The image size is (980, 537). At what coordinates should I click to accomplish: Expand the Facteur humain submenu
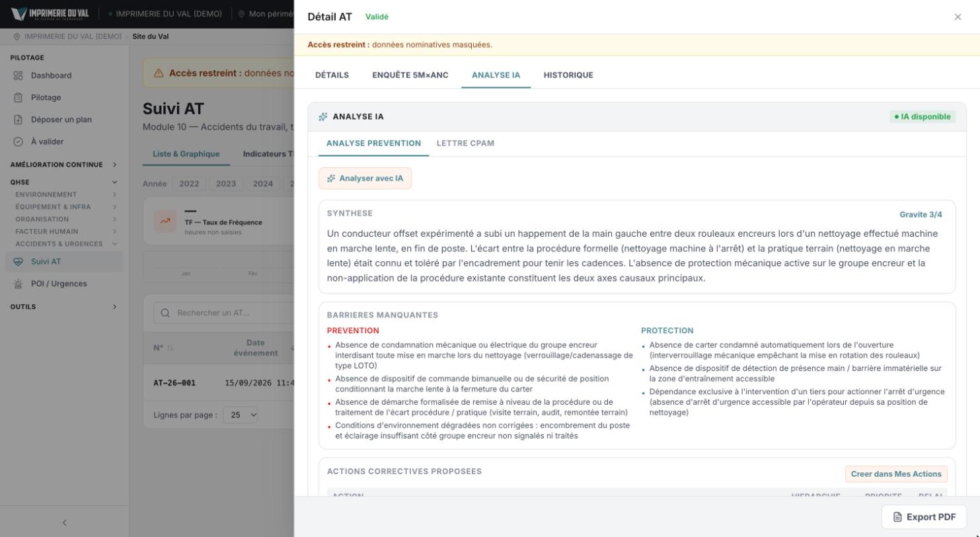coord(114,231)
